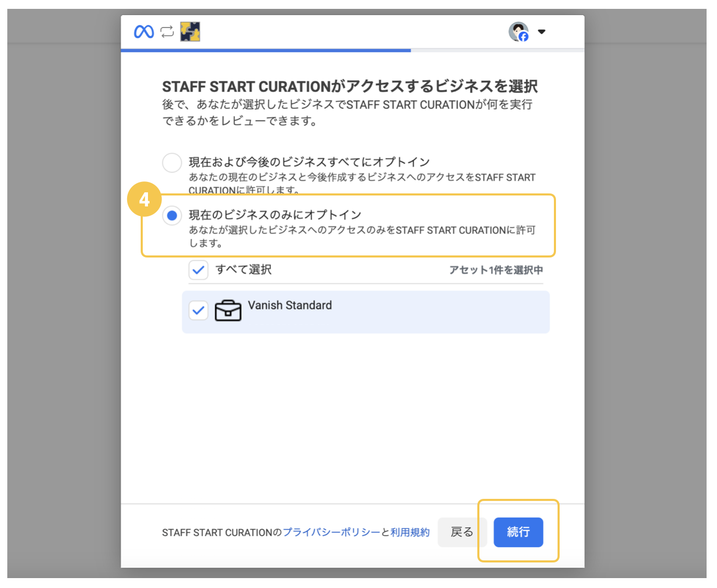Screen dimensions: 717x588
Task: Click the page heading about business access
Action: click(350, 86)
